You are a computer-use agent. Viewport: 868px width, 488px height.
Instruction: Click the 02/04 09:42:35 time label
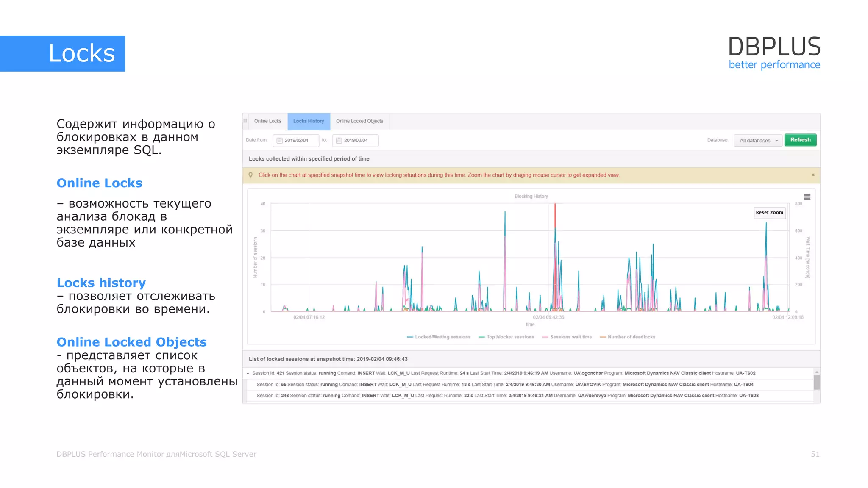pyautogui.click(x=548, y=317)
